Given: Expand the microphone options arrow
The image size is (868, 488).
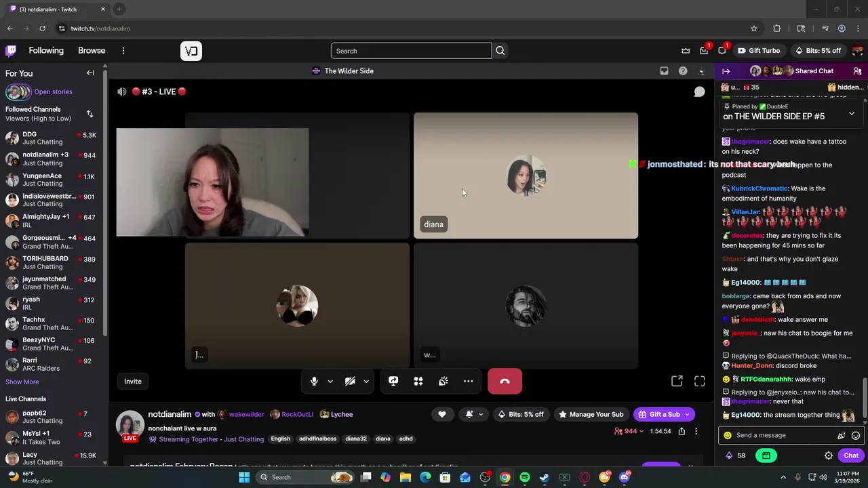Looking at the screenshot, I should 330,382.
